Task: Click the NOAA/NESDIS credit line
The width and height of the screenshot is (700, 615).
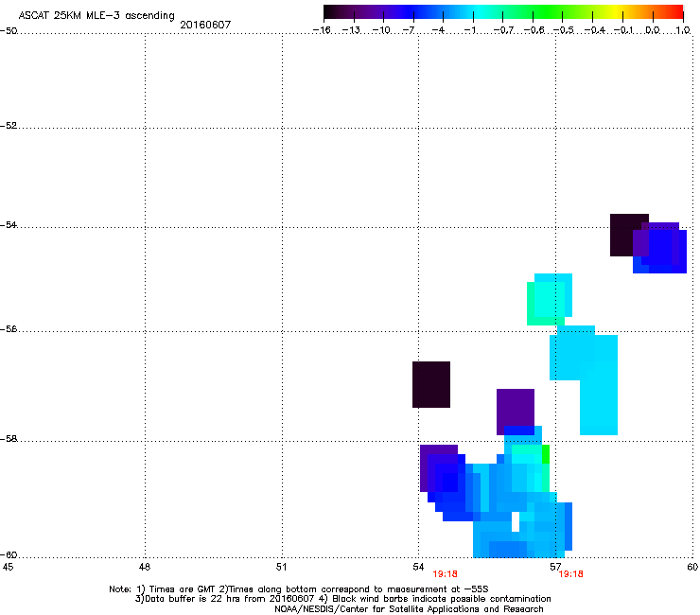Action: [x=409, y=609]
